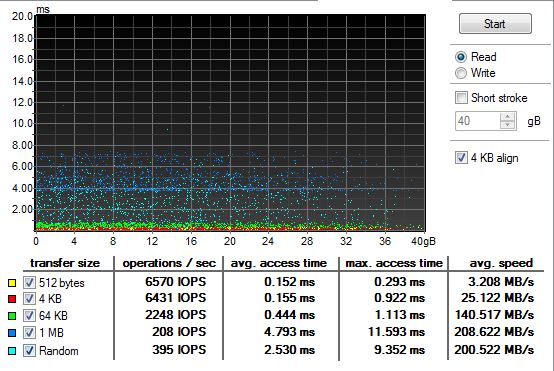
Task: Click the cyan Random color swatch
Action: coord(12,351)
